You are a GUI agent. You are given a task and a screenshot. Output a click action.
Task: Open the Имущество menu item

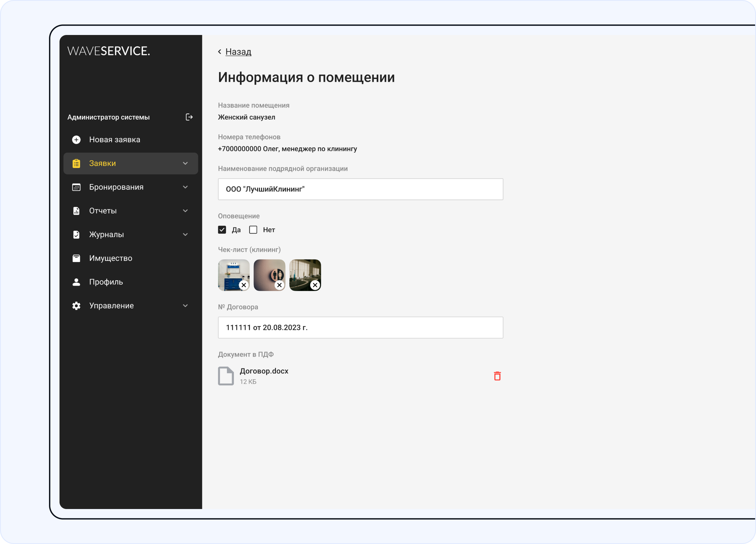click(110, 258)
